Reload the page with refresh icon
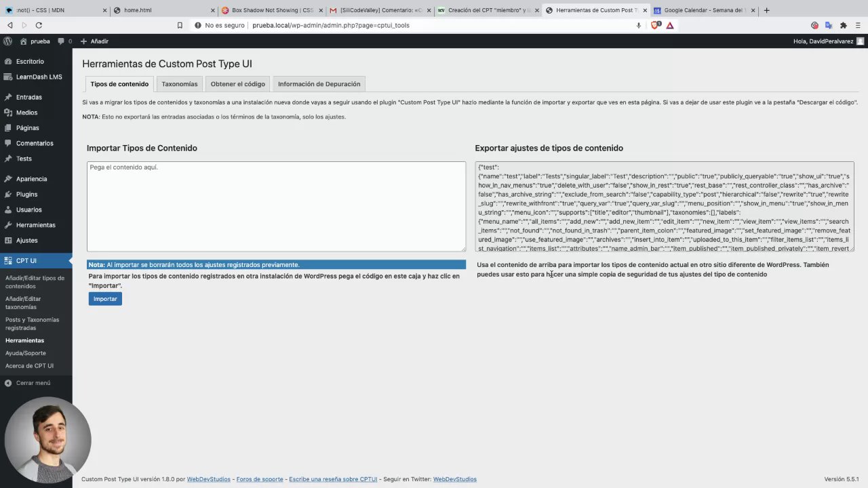The width and height of the screenshot is (868, 488). coord(39,25)
